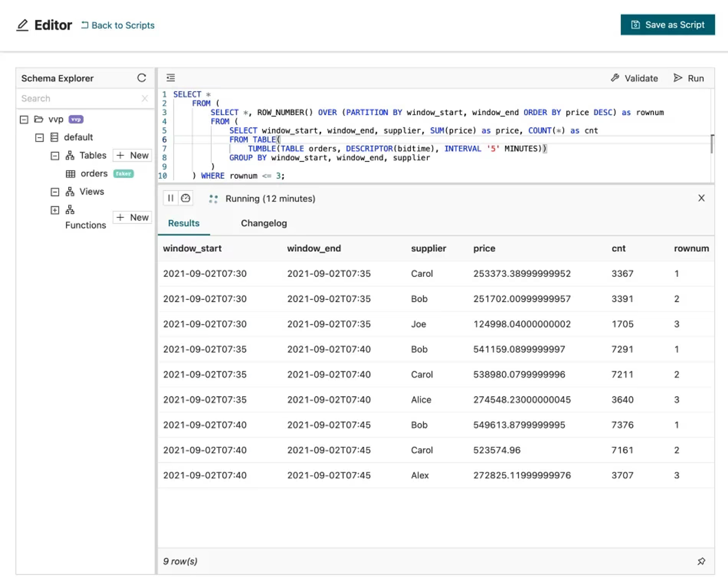
Task: Open the query metrics gauge icon
Action: (185, 198)
